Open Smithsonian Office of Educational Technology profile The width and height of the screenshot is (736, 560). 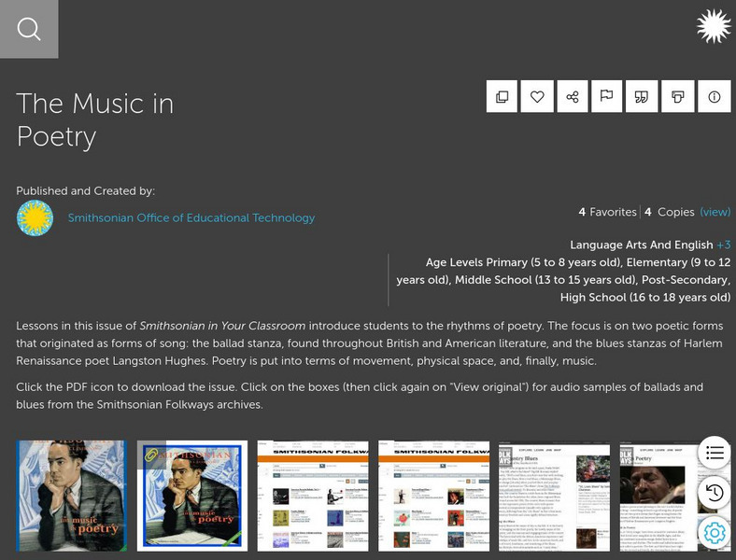tap(191, 217)
